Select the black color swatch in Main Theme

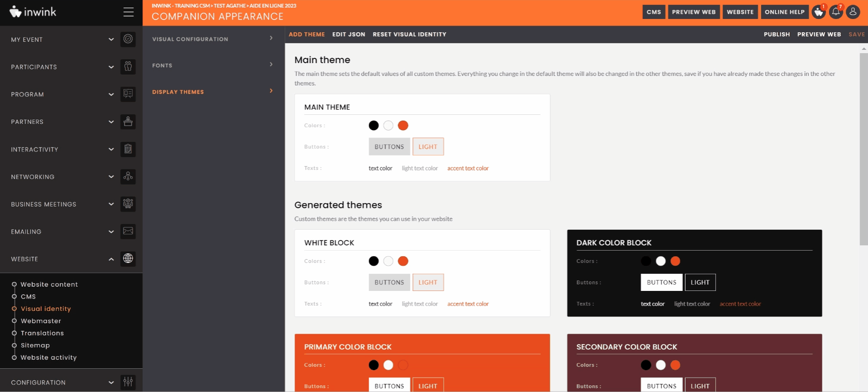coord(374,125)
